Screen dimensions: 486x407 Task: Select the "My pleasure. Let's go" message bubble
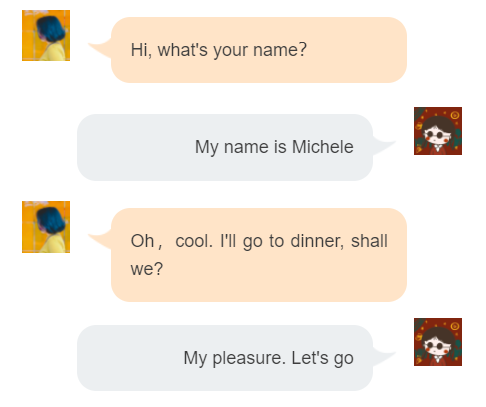(x=225, y=358)
